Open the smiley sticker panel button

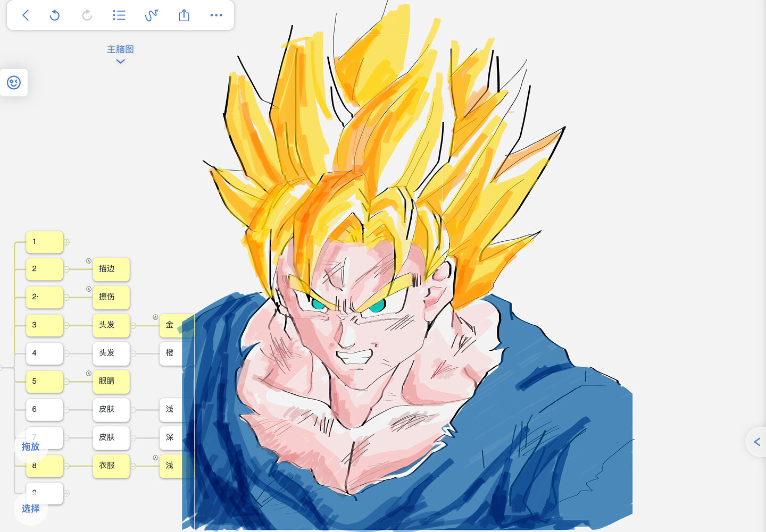tap(14, 82)
